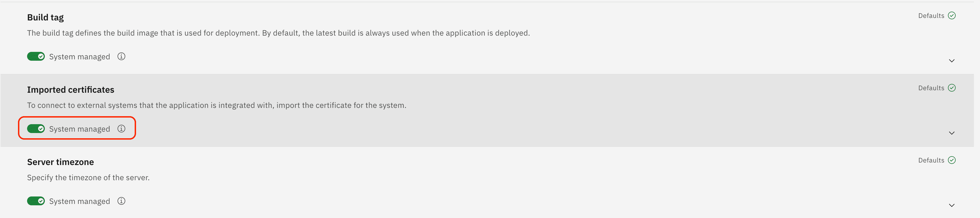Screen dimensions: 980x218
Task: Click System managed label under Build tag
Action: coord(80,57)
